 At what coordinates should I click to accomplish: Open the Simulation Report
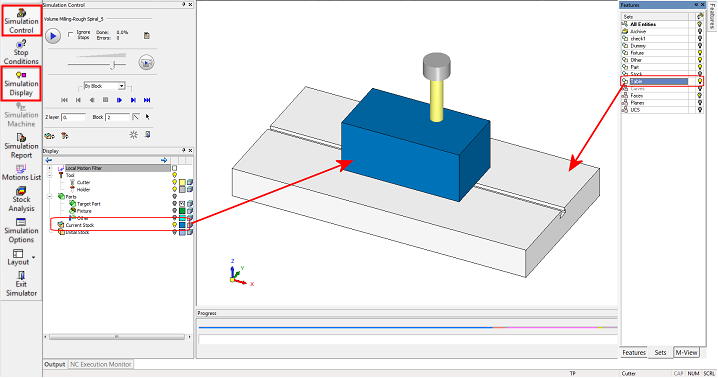pyautogui.click(x=21, y=146)
